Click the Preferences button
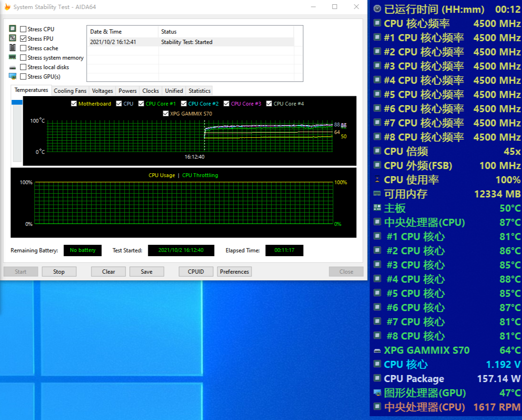This screenshot has height=420, width=522. [234, 272]
